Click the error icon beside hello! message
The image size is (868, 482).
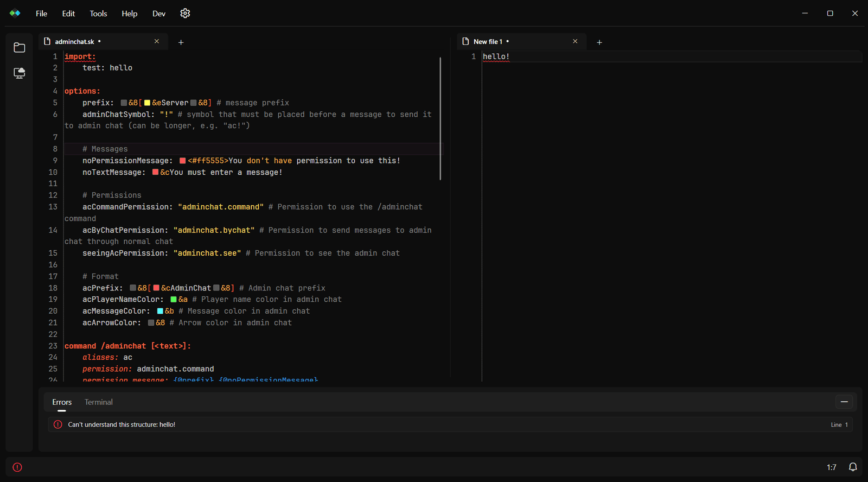58,424
